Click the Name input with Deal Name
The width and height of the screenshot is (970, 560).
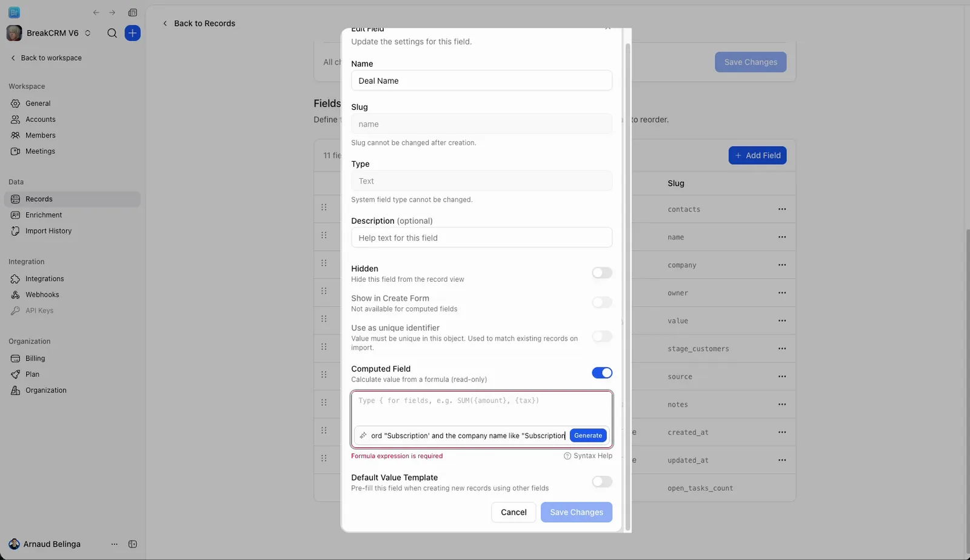pos(481,81)
